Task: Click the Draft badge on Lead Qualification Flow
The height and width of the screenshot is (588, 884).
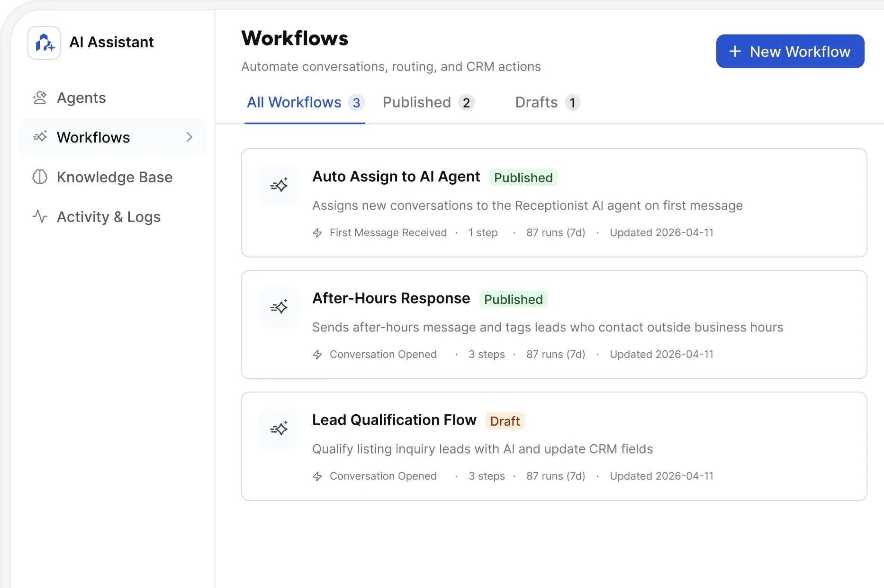Action: tap(505, 421)
